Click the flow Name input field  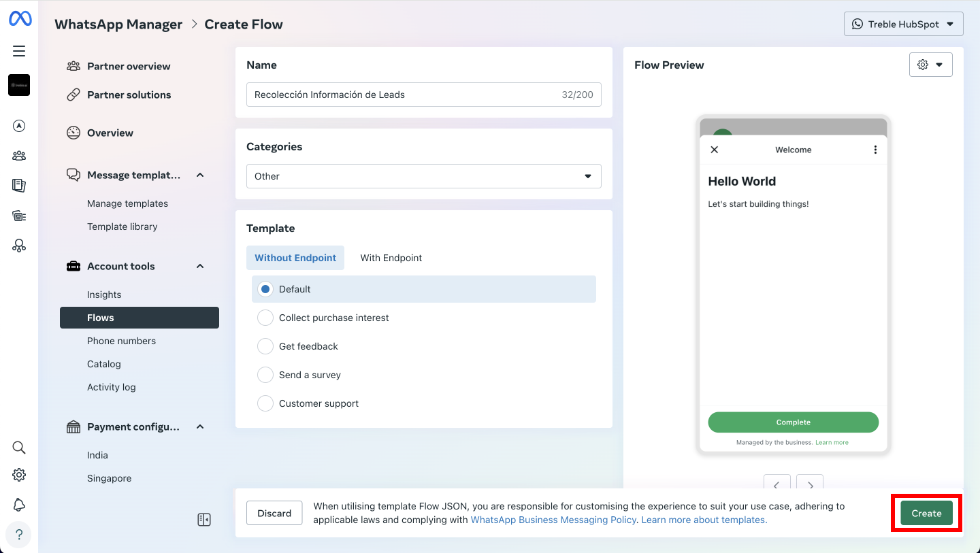pos(402,95)
